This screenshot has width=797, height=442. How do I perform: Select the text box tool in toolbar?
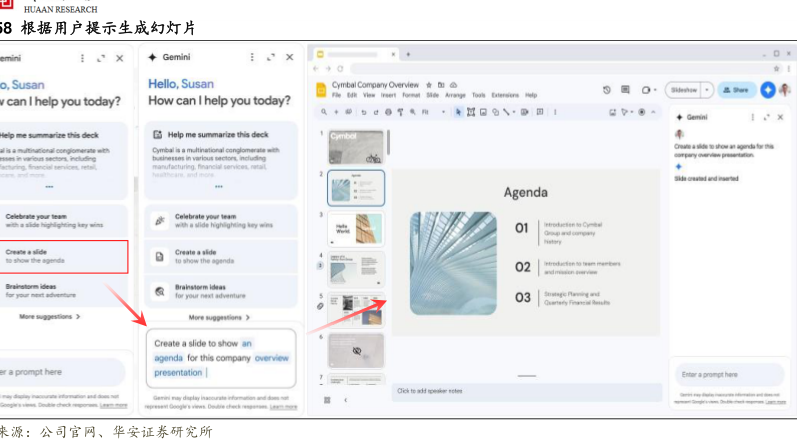point(471,112)
